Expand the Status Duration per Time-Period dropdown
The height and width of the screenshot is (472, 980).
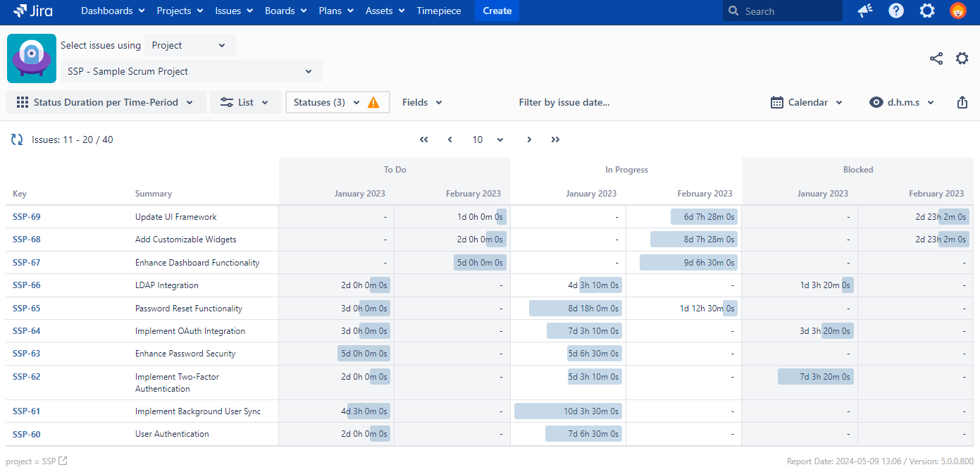click(x=106, y=102)
